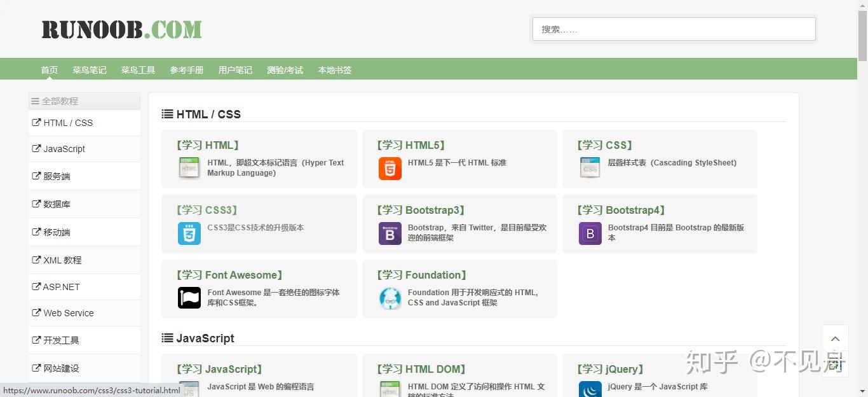Open the 首页 navigation tab

[x=50, y=70]
